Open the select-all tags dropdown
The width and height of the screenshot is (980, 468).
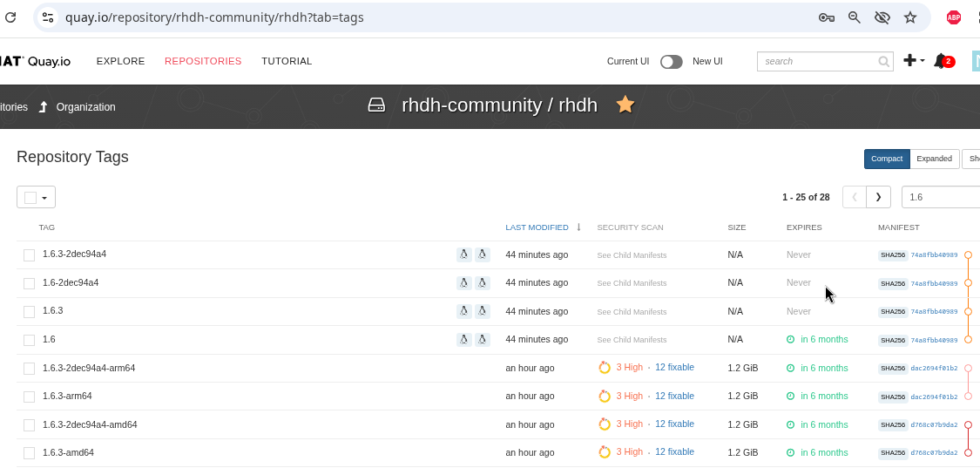36,197
